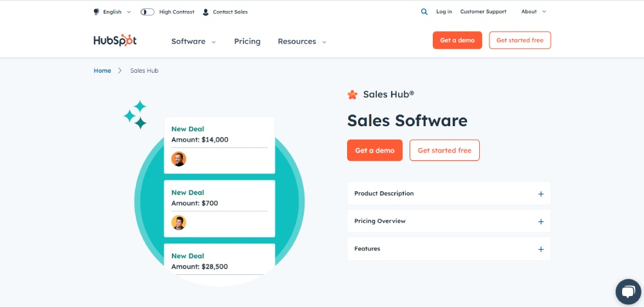The image size is (644, 307).
Task: Click the avatar on the $700 deal card
Action: pos(178,223)
